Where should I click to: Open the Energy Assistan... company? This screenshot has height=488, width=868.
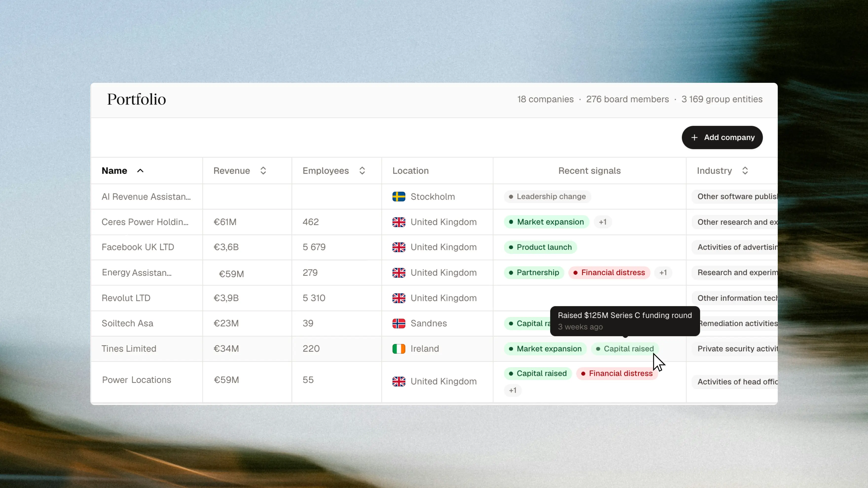(137, 272)
